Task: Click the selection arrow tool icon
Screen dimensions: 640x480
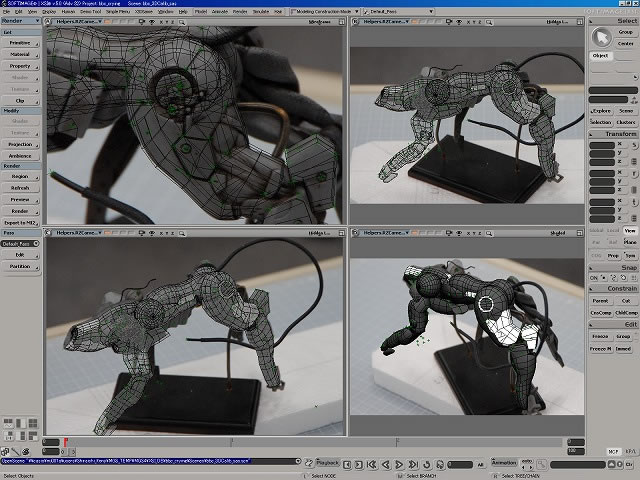Action: pos(600,36)
